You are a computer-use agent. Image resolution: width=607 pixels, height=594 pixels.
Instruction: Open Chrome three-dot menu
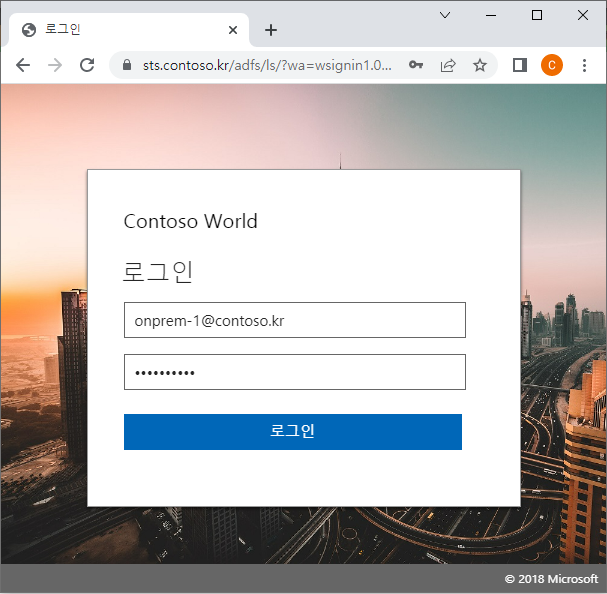584,65
